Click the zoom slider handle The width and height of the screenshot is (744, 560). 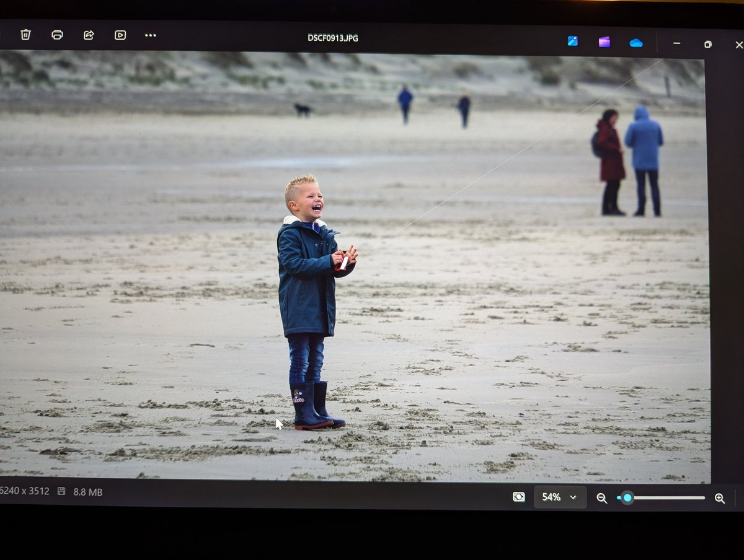629,497
